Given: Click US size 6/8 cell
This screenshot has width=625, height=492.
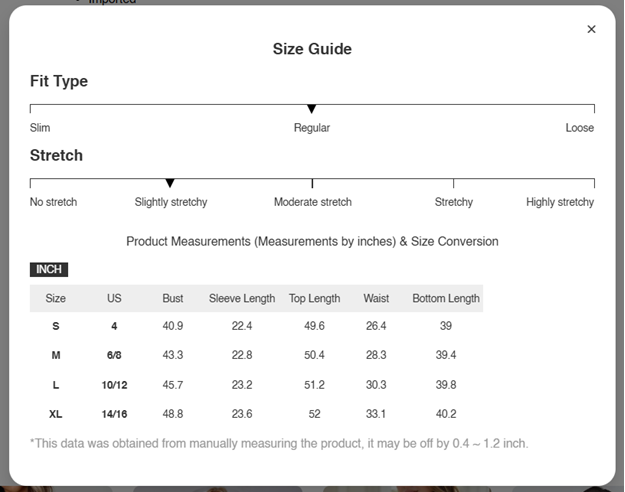Looking at the screenshot, I should [x=114, y=355].
